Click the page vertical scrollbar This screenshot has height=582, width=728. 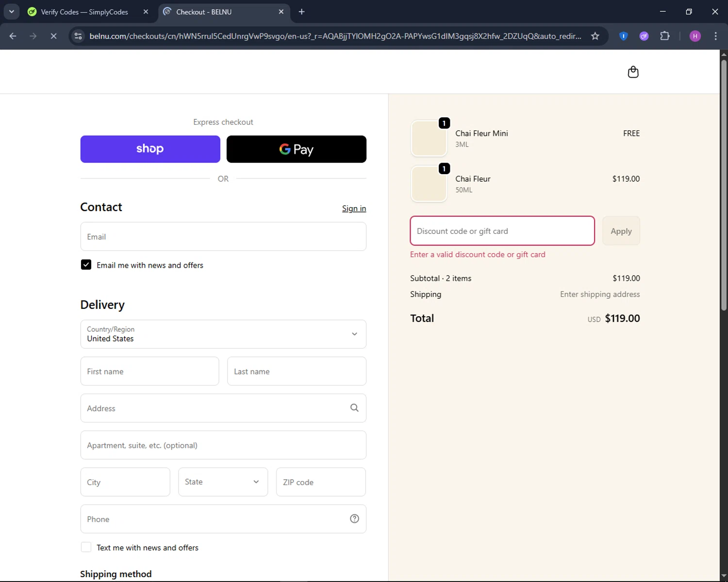coord(724,184)
